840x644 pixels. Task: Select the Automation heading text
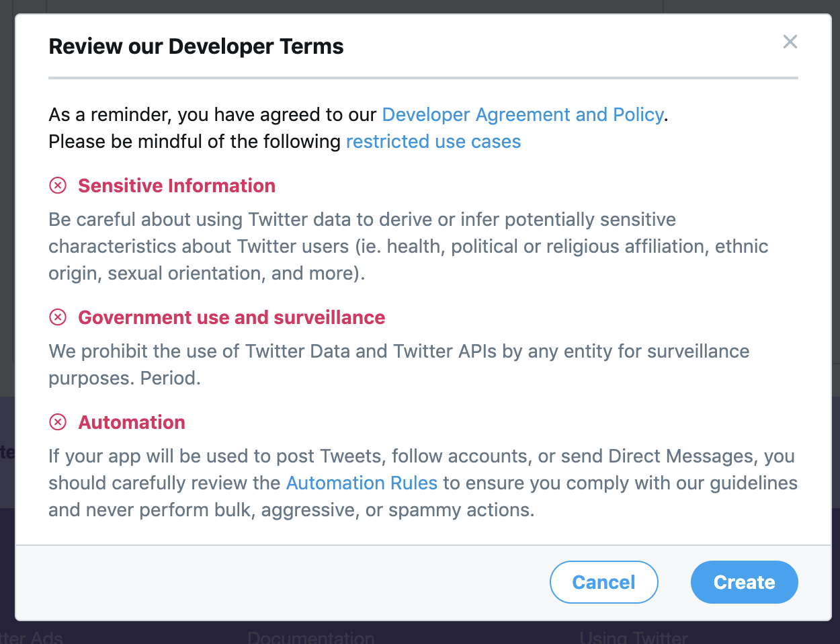click(x=132, y=422)
